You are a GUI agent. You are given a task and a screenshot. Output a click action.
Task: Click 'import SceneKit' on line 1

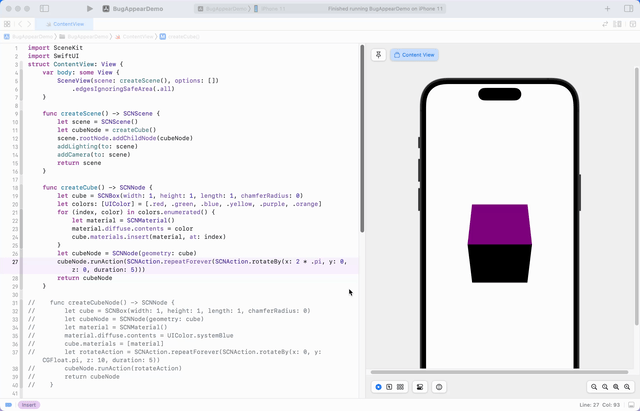pos(55,48)
